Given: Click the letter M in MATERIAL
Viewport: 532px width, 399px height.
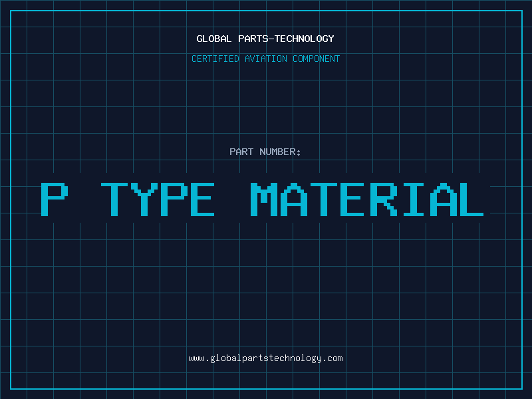Looking at the screenshot, I should coord(265,199).
